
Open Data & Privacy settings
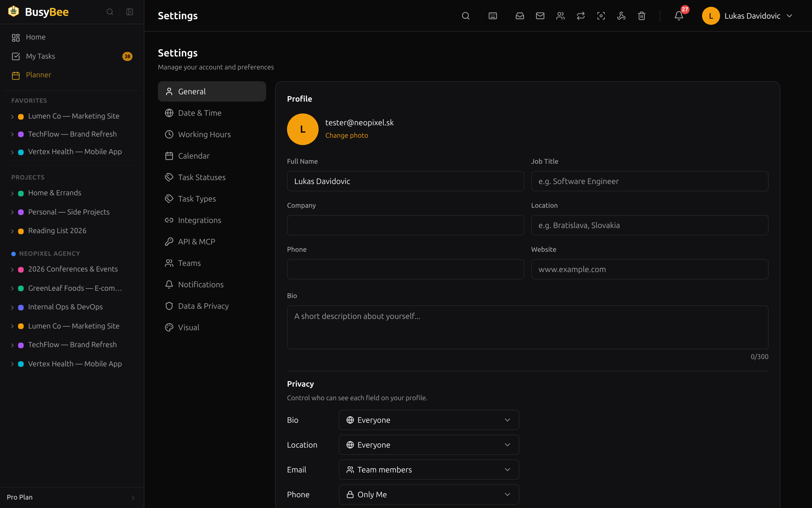click(x=212, y=306)
